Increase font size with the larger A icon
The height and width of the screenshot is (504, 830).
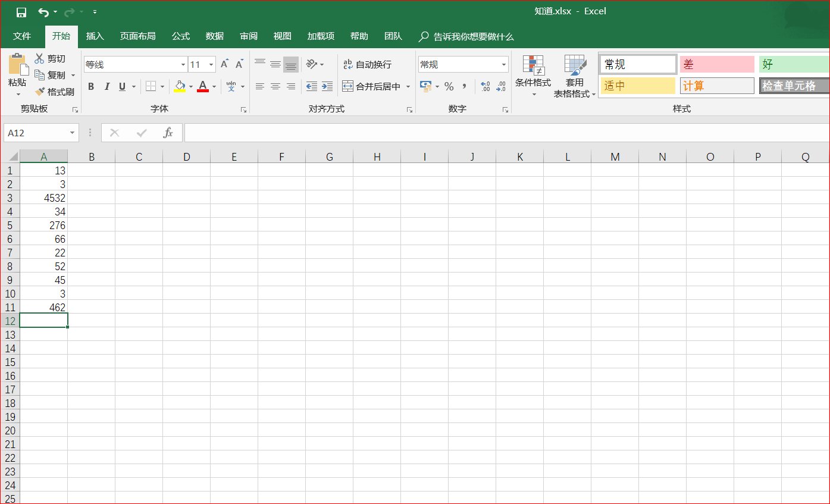coord(224,64)
